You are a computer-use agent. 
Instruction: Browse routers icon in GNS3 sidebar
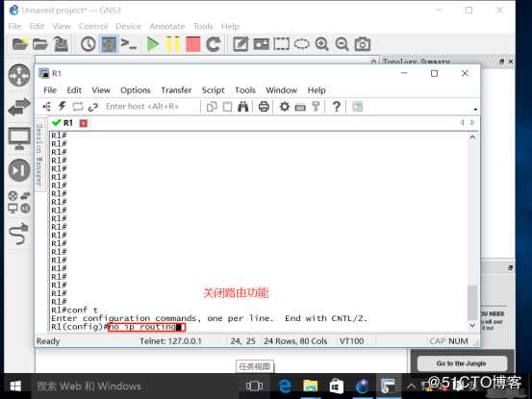coord(19,75)
